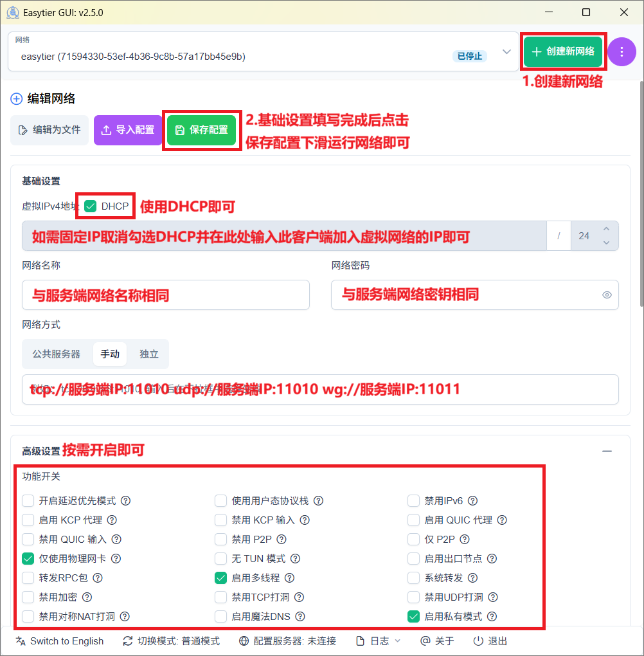Enable 开启延迟优先模式 checkbox
The height and width of the screenshot is (656, 644).
point(28,501)
